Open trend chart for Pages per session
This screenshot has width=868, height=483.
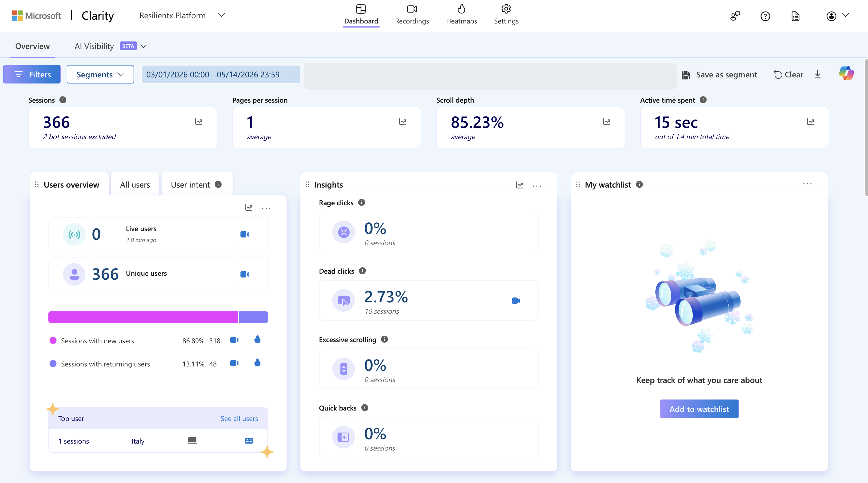pos(403,122)
